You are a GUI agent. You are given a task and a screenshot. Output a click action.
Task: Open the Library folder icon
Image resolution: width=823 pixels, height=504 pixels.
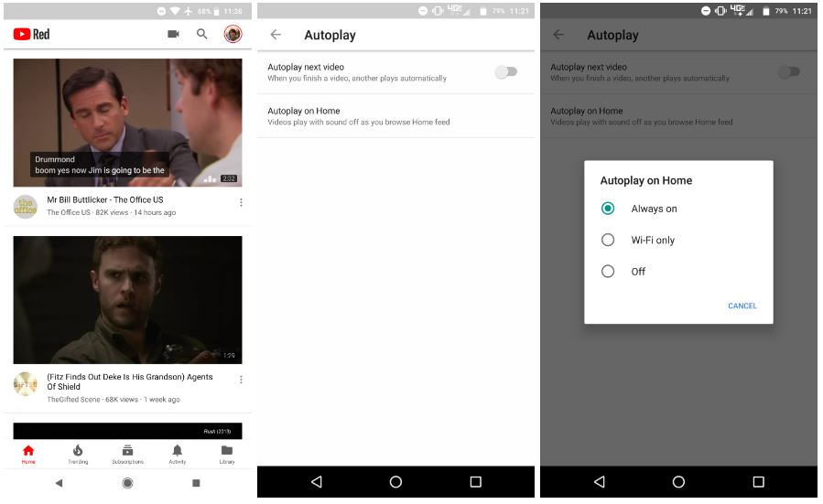(226, 453)
